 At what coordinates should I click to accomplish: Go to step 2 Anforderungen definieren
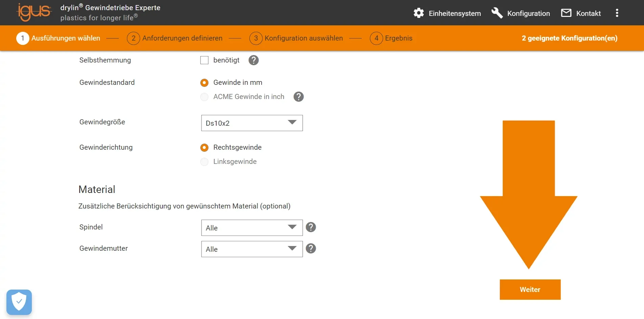pyautogui.click(x=175, y=38)
